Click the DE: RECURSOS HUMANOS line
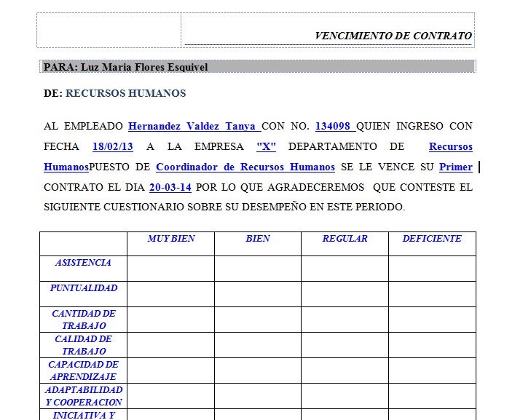Screen dimensions: 531x420 point(114,93)
